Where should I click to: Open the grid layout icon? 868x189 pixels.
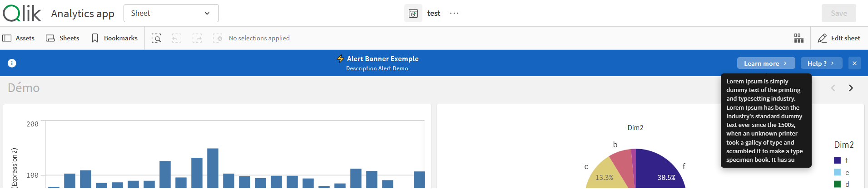[799, 39]
